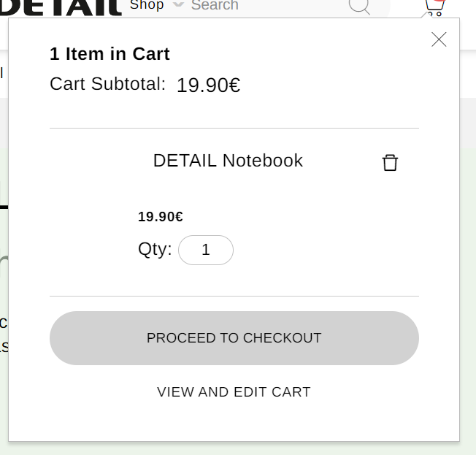Viewport: 476px width, 455px height.
Task: Click the red cart item count badge
Action: (x=437, y=2)
